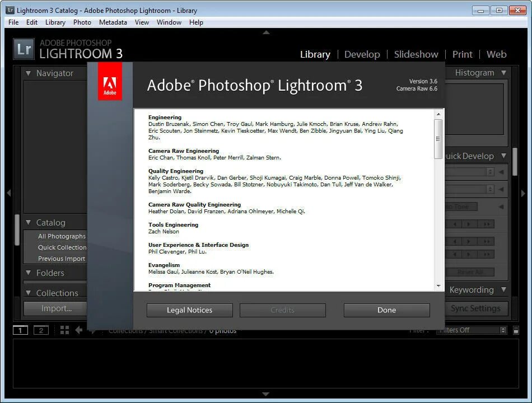Click the Camera Raw Engineering heading
This screenshot has height=403, width=532.
point(184,151)
